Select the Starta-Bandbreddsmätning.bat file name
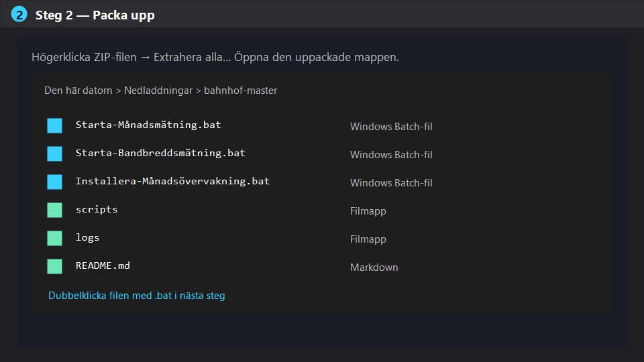644x362 pixels. (x=160, y=153)
